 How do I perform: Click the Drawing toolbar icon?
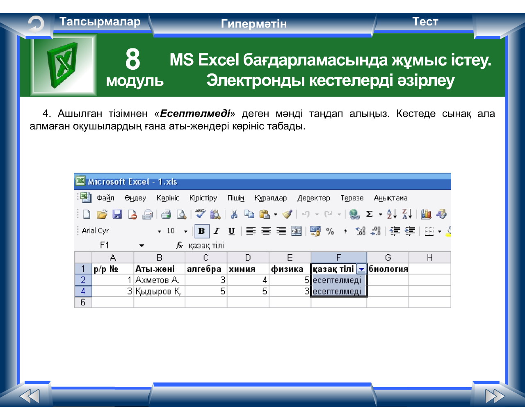pyautogui.click(x=441, y=214)
